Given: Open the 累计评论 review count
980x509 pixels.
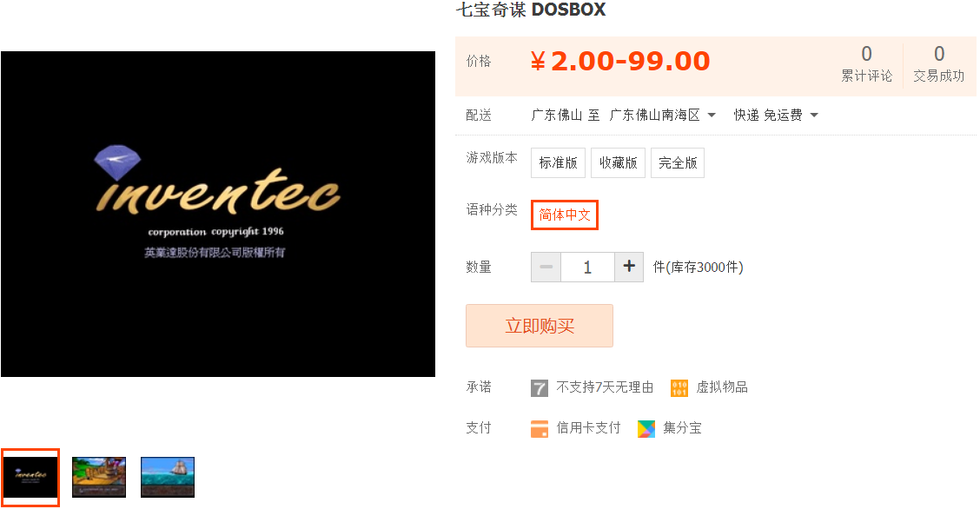Looking at the screenshot, I should (x=866, y=63).
